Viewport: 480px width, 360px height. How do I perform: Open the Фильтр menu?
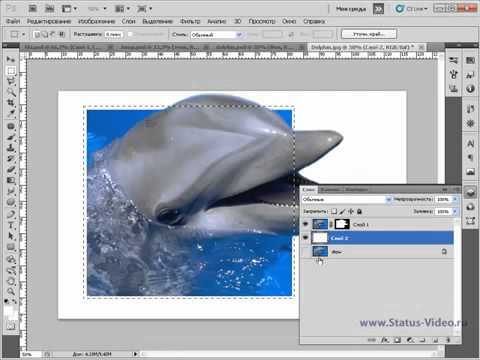190,21
